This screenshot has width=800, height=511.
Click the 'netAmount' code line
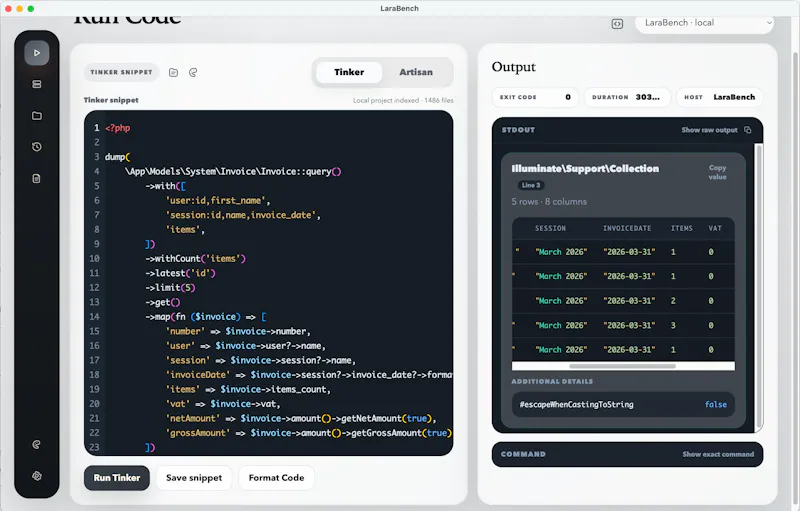coord(301,418)
